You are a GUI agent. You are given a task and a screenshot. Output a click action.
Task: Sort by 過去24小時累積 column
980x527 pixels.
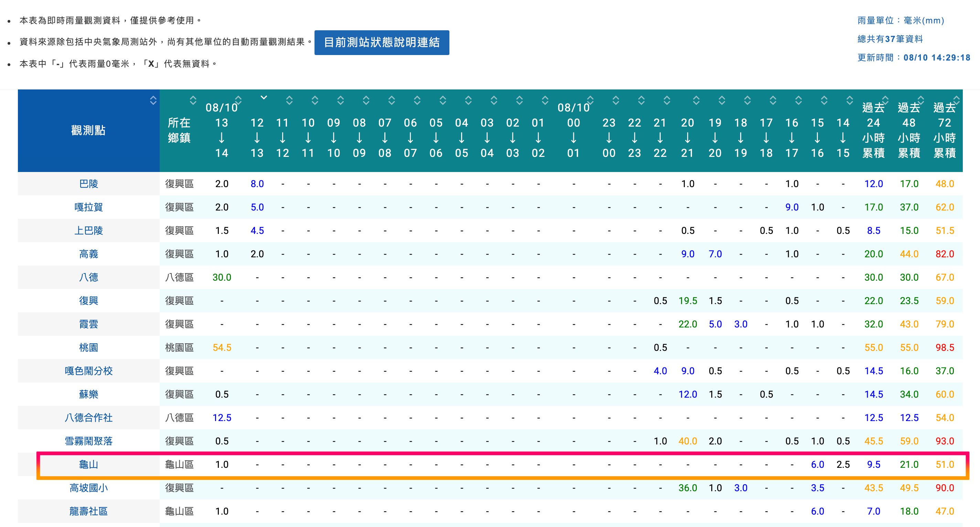[885, 100]
